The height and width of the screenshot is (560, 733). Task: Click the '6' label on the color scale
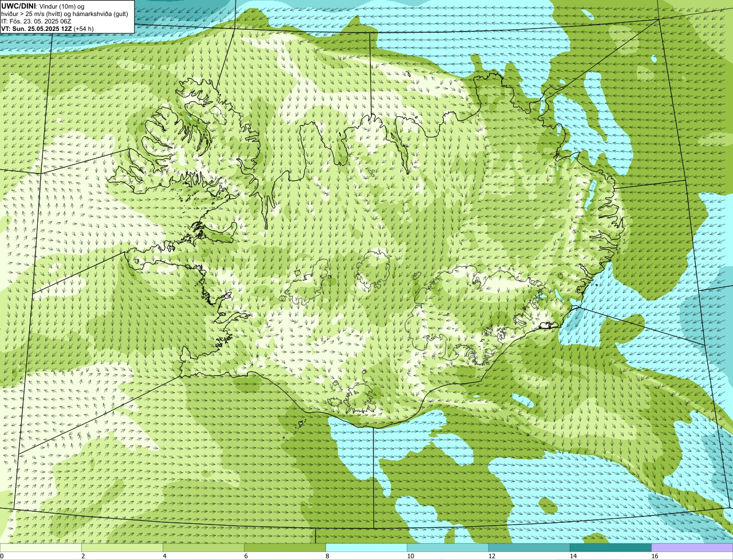246,556
